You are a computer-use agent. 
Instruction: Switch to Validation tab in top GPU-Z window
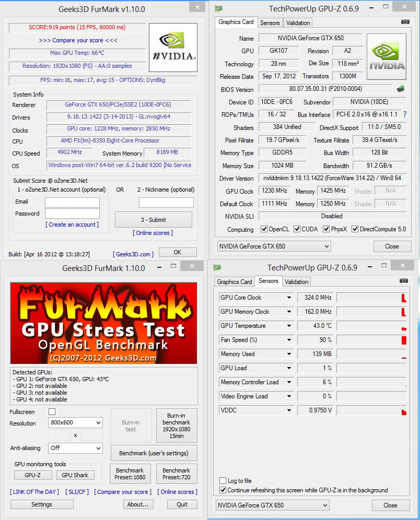click(x=298, y=23)
